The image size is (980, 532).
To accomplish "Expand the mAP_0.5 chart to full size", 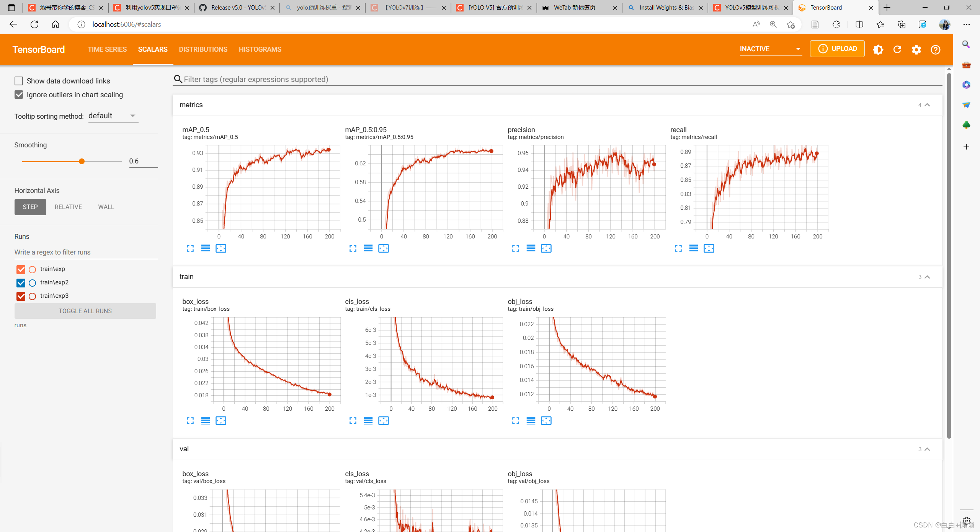I will pyautogui.click(x=190, y=248).
